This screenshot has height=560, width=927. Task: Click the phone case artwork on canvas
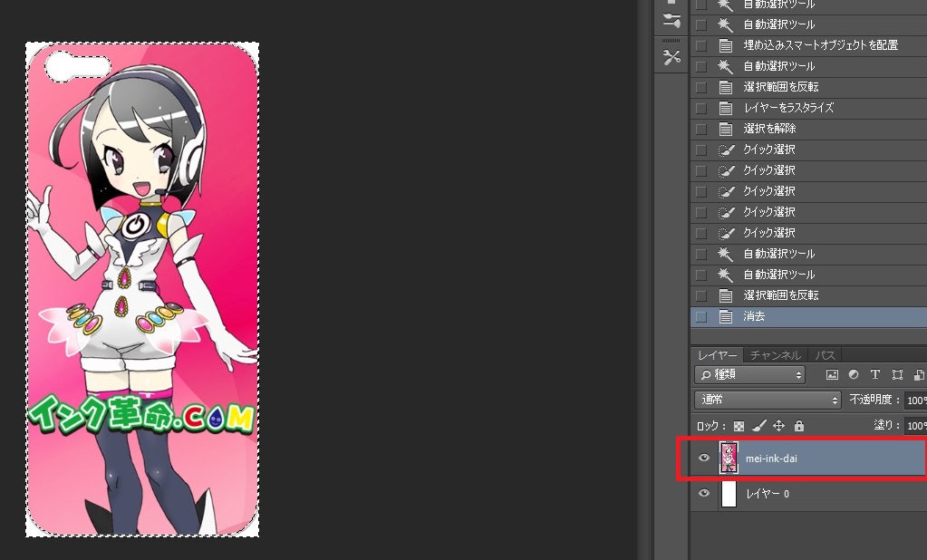click(142, 290)
